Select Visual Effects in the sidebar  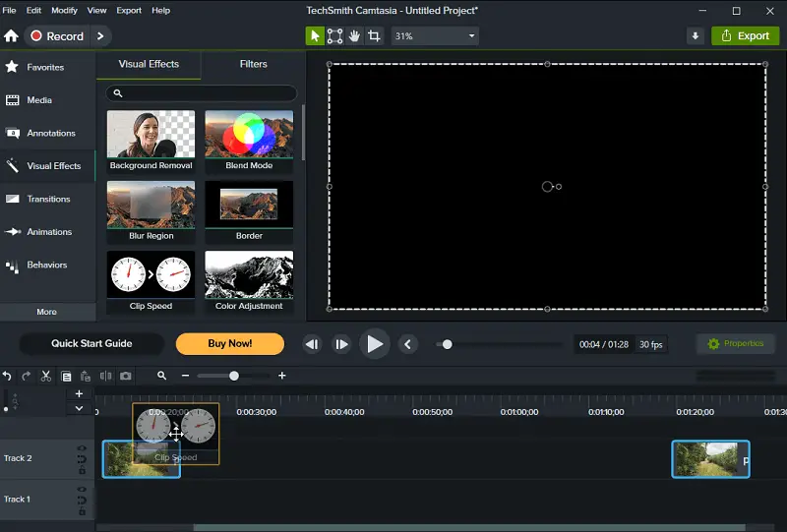(x=47, y=165)
